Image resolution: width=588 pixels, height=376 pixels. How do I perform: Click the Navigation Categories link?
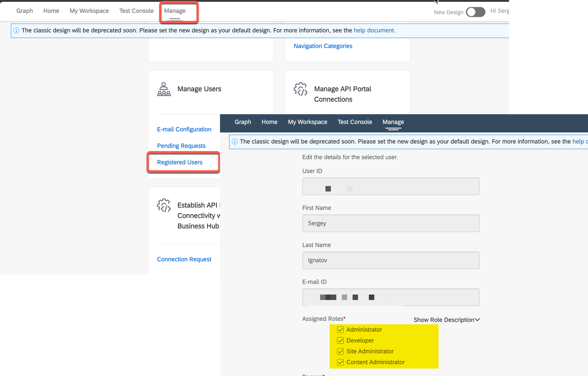point(323,46)
